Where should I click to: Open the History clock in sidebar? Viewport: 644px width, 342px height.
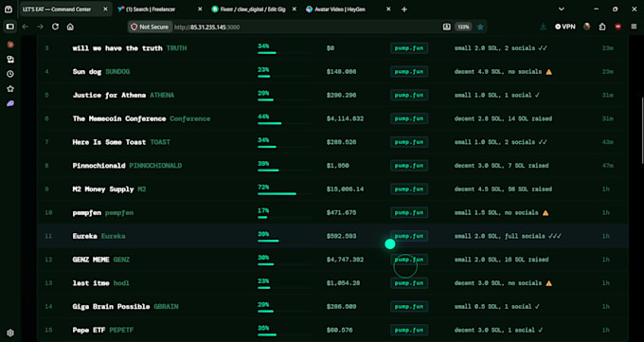10,74
